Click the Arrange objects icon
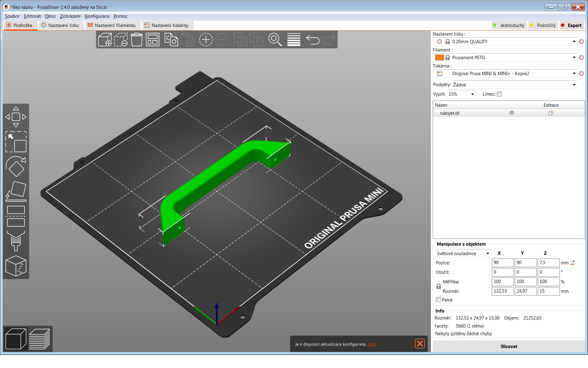The image size is (588, 368). pyautogui.click(x=153, y=40)
